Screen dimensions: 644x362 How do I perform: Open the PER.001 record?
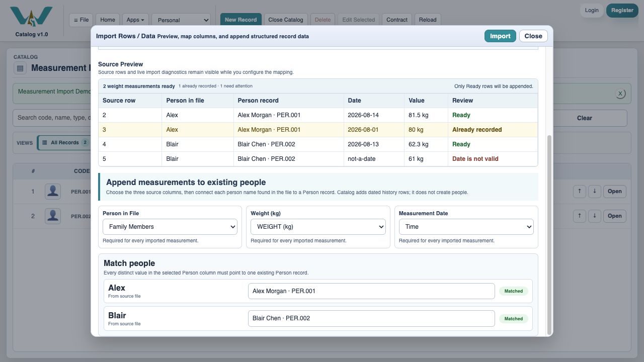[615, 191]
